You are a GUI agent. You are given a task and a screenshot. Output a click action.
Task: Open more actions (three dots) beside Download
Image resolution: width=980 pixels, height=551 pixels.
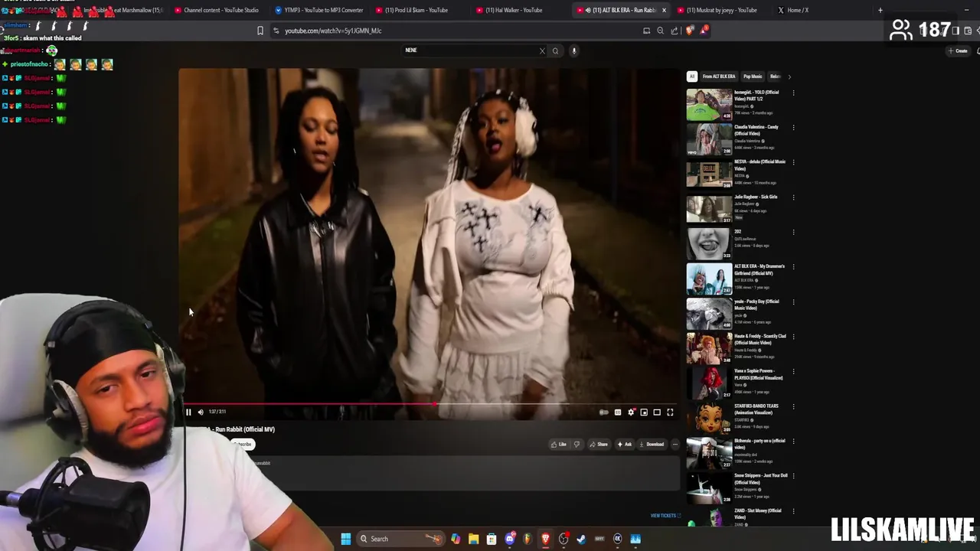click(x=675, y=444)
